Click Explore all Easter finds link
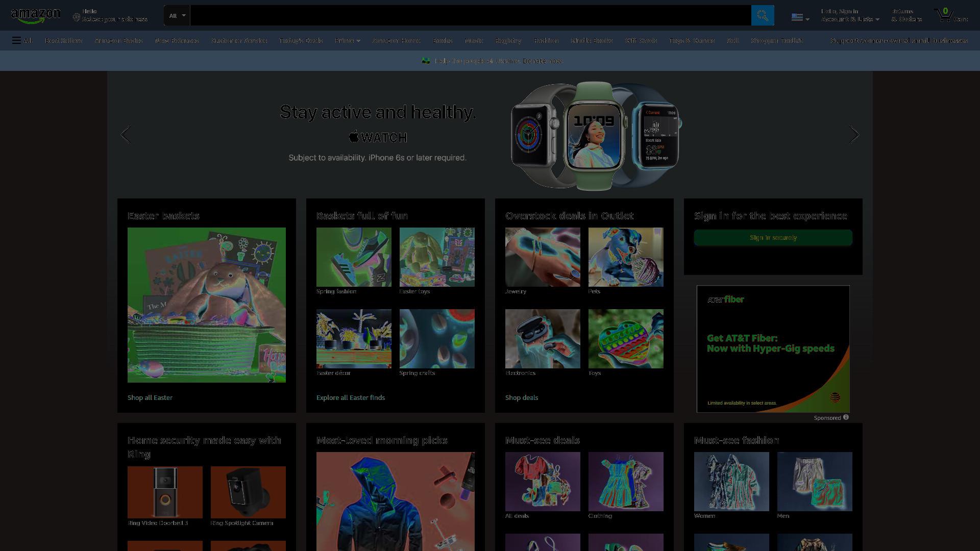This screenshot has height=551, width=980. (351, 397)
